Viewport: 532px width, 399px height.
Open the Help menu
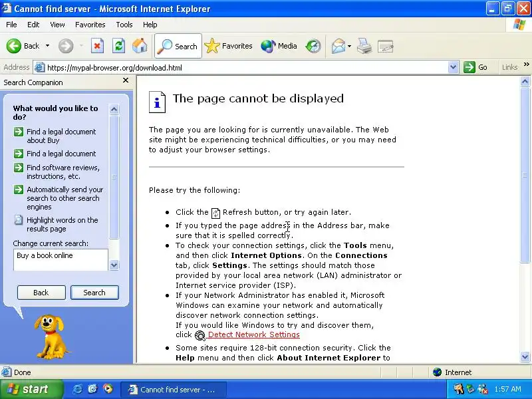[150, 25]
